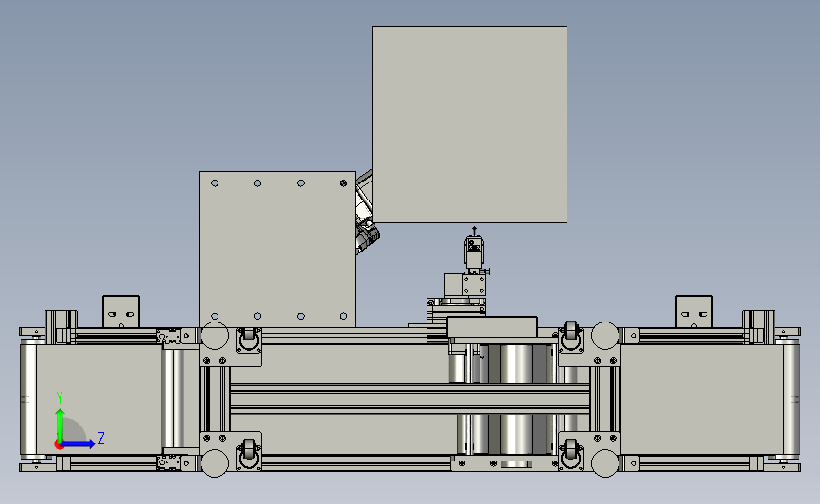Viewport: 820px width, 504px height.
Task: Select the lower-left caster wheel on frame
Action: click(x=249, y=454)
